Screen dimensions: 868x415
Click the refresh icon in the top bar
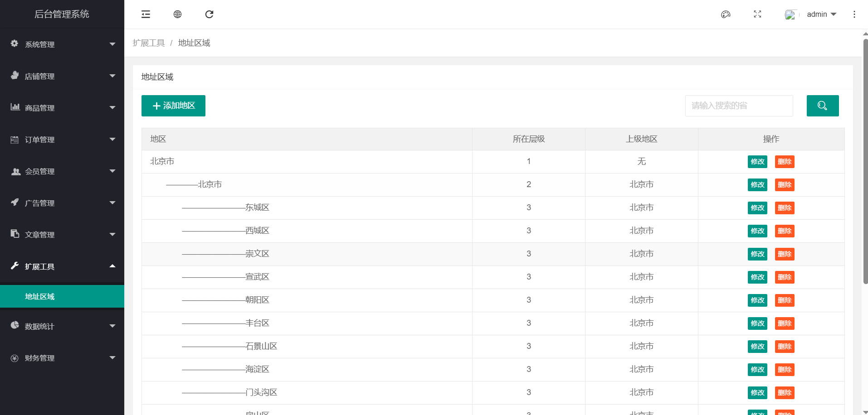(x=209, y=14)
